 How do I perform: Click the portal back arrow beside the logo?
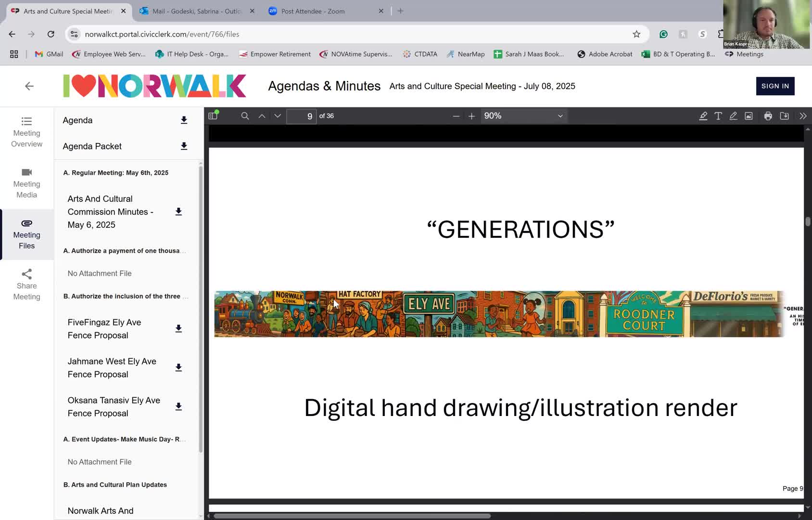[x=29, y=86]
